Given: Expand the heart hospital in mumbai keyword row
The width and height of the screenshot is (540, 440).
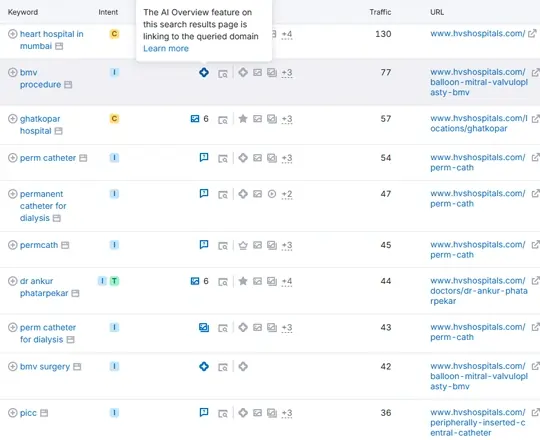Looking at the screenshot, I should (12, 34).
